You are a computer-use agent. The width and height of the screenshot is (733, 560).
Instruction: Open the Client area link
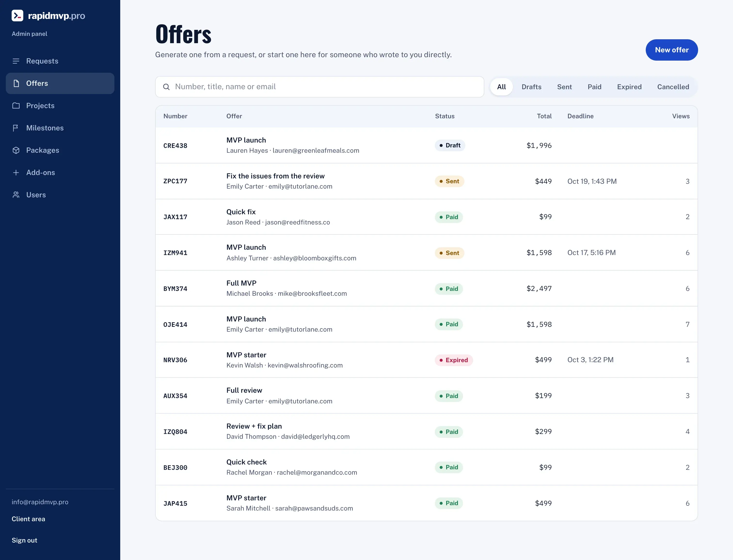tap(28, 519)
